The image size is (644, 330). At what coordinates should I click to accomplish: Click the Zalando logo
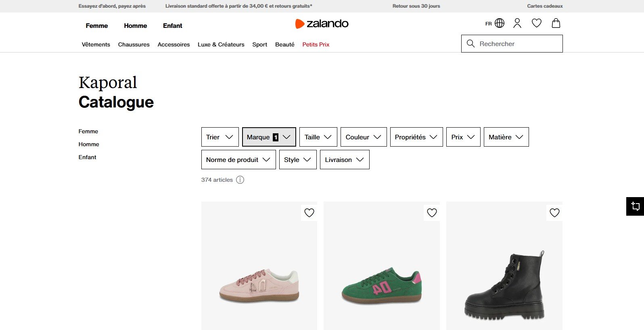(x=322, y=24)
